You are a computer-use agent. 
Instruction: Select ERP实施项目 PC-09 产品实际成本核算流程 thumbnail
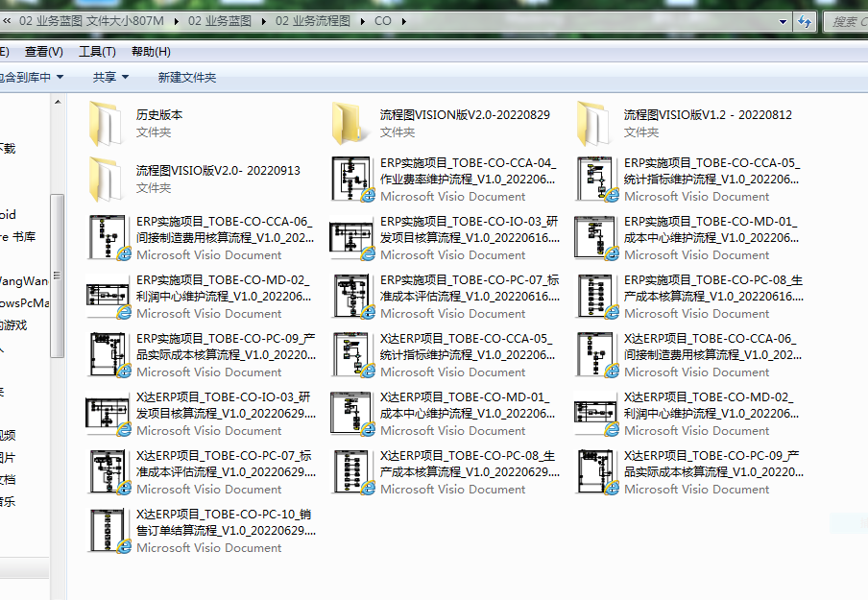(107, 355)
